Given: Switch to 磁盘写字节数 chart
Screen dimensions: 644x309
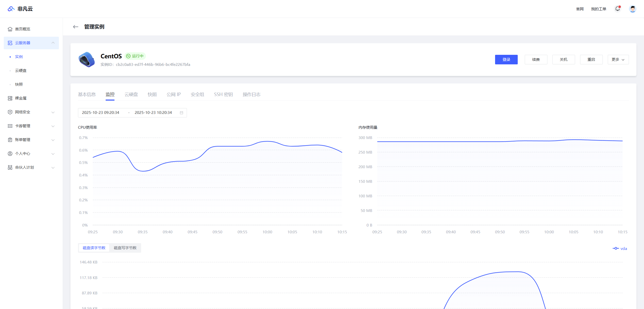Looking at the screenshot, I should [x=125, y=248].
